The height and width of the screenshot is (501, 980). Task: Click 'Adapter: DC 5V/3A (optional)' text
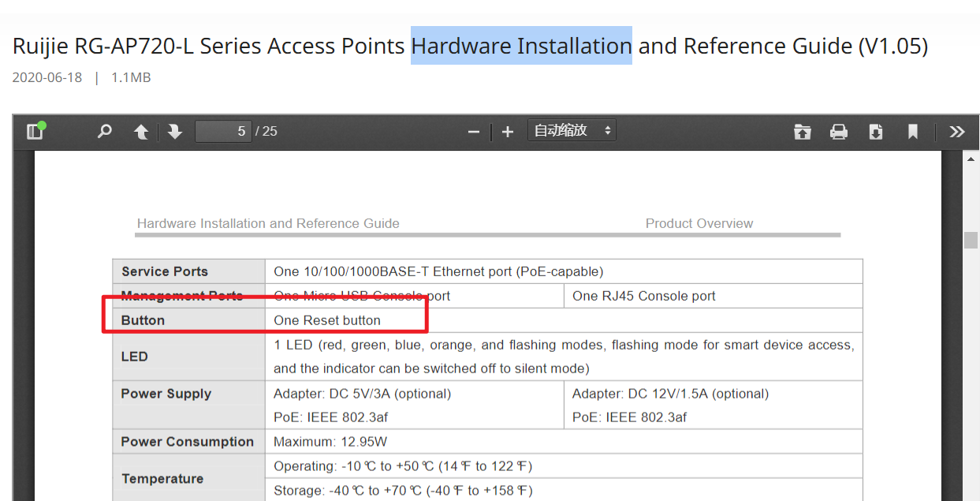point(363,393)
